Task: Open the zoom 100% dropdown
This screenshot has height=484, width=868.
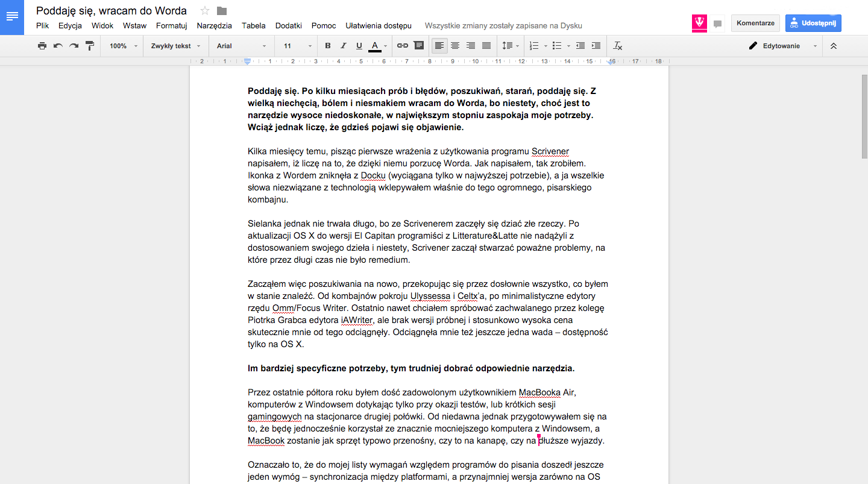Action: click(124, 46)
